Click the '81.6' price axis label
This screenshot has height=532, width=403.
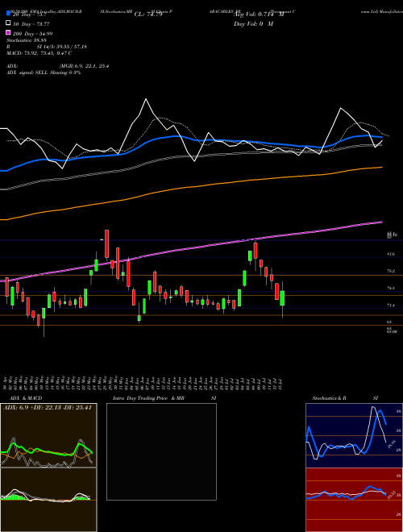390,254
